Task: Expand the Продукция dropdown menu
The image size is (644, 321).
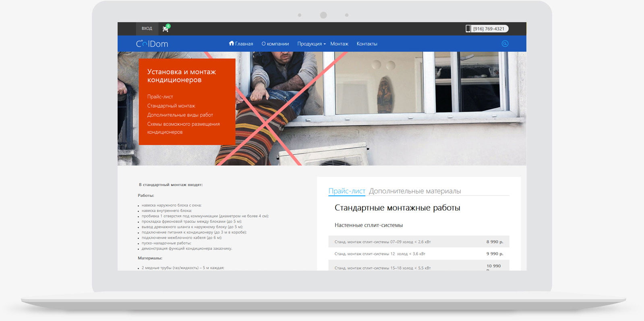Action: pyautogui.click(x=311, y=44)
